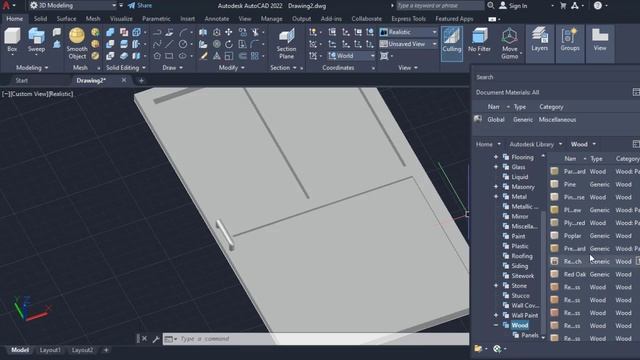Click the Share button in title bar
The height and width of the screenshot is (360, 640).
(x=140, y=6)
